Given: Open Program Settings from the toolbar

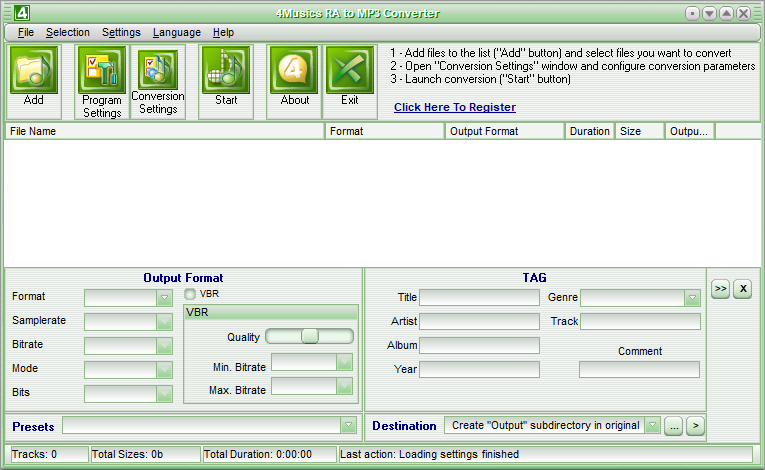Looking at the screenshot, I should click(102, 70).
